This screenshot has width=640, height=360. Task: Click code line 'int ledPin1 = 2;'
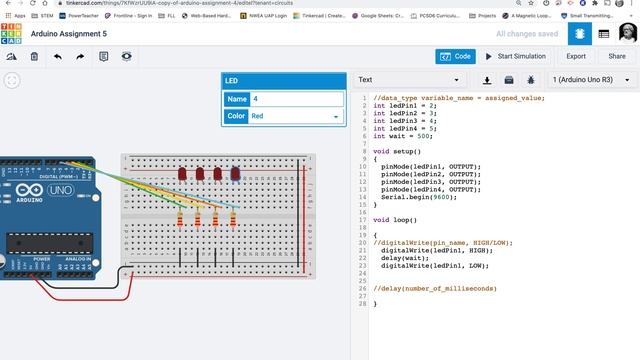click(x=405, y=106)
